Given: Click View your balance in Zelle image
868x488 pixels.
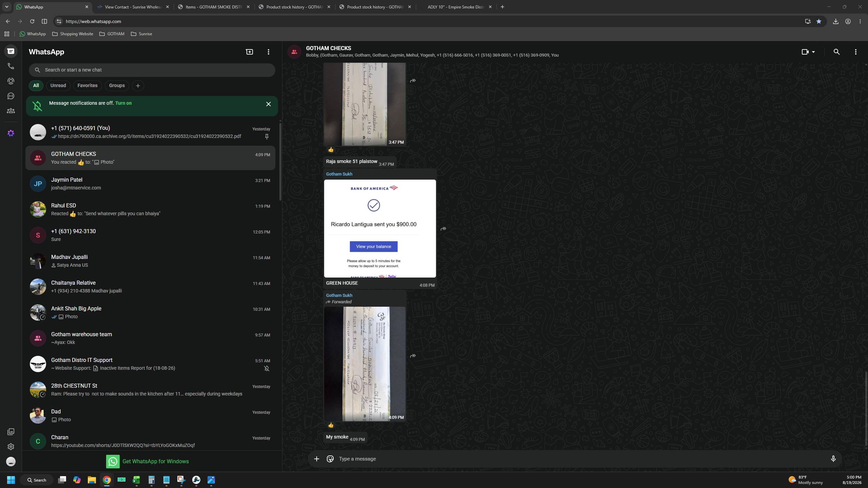Looking at the screenshot, I should point(373,246).
